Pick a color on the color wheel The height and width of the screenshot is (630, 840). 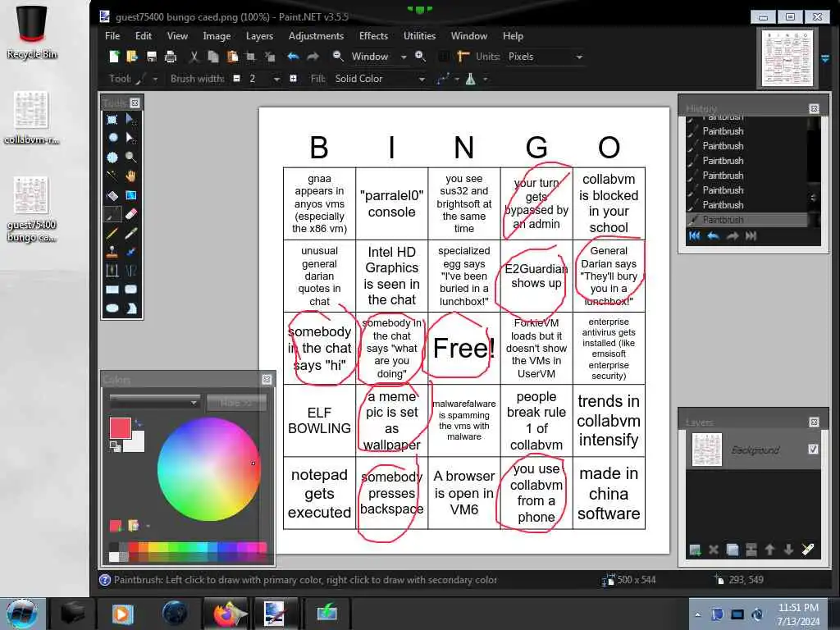(209, 469)
